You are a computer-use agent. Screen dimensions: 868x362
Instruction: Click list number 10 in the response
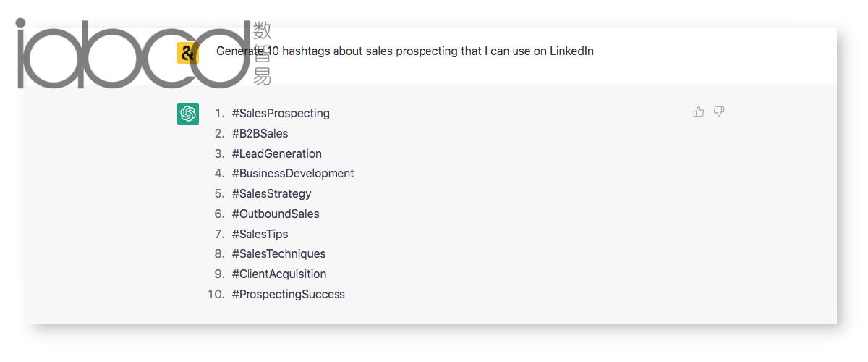coord(216,295)
